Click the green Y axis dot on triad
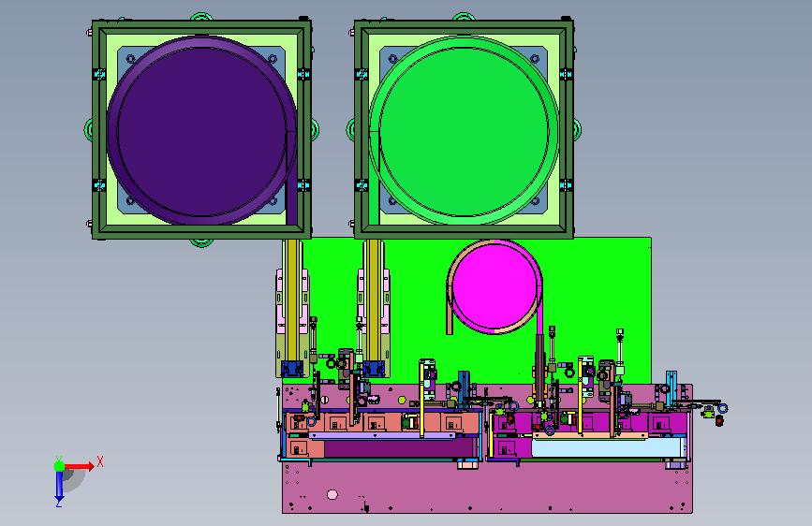Screen dimensions: 812x526 coord(60,466)
